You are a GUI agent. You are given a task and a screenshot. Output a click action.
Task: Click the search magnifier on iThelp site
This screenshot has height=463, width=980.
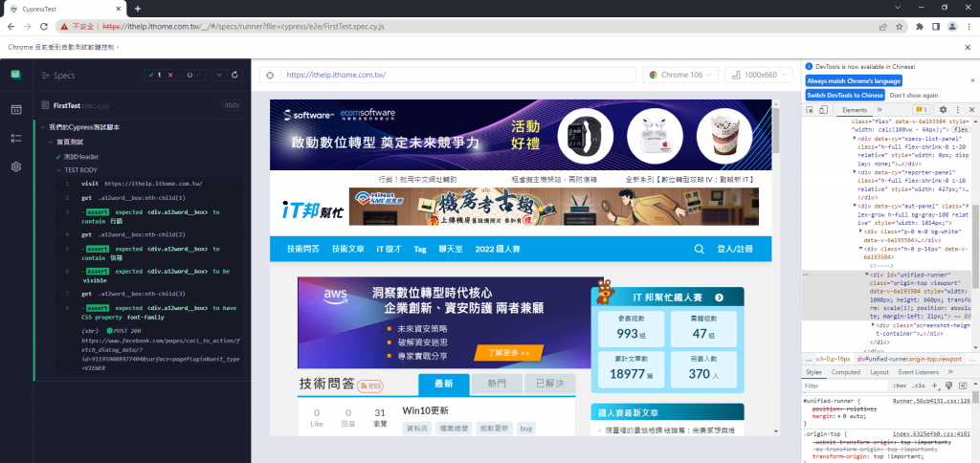point(700,249)
